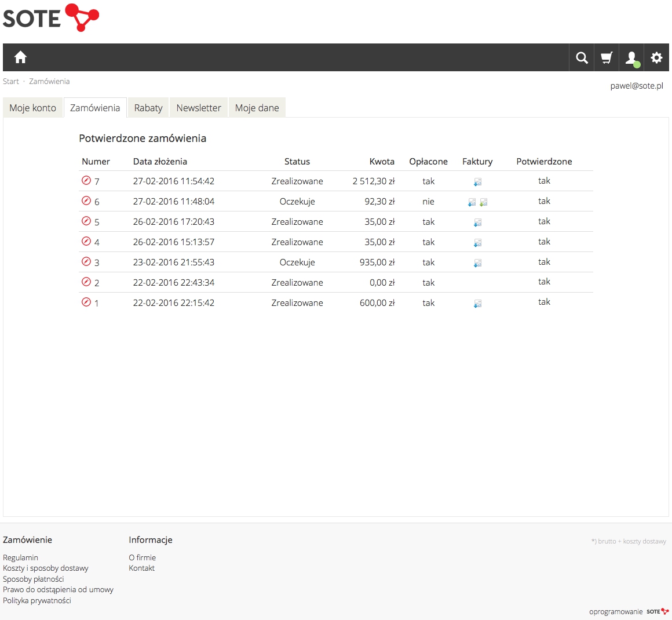The image size is (672, 620).
Task: Switch to the Moje konto tab
Action: (33, 108)
